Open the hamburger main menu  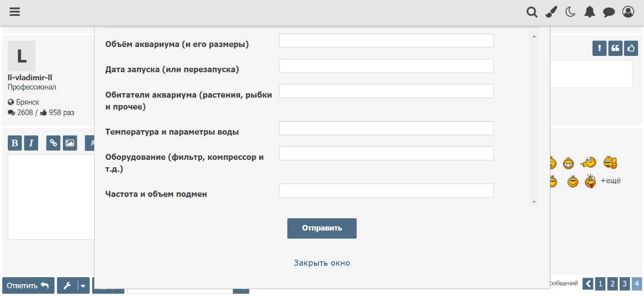14,12
